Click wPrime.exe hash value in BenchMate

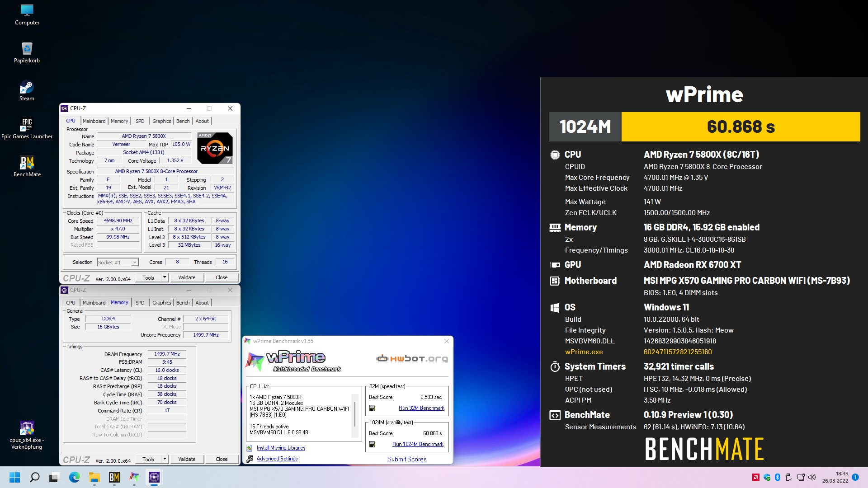tap(678, 352)
